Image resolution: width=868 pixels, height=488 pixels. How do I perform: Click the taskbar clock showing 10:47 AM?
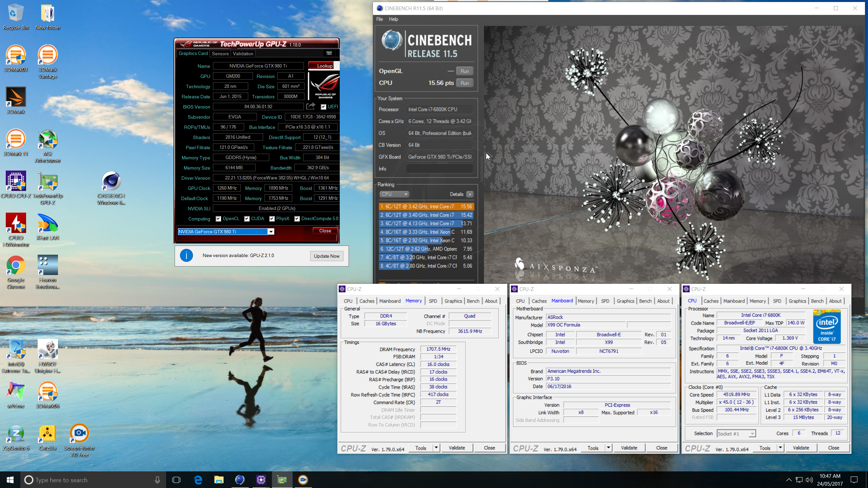coord(830,480)
